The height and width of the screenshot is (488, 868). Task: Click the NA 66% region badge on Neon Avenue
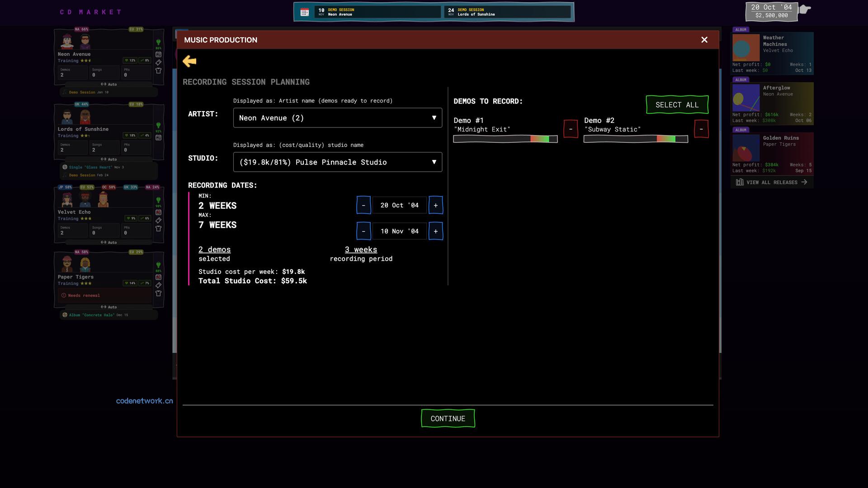82,29
